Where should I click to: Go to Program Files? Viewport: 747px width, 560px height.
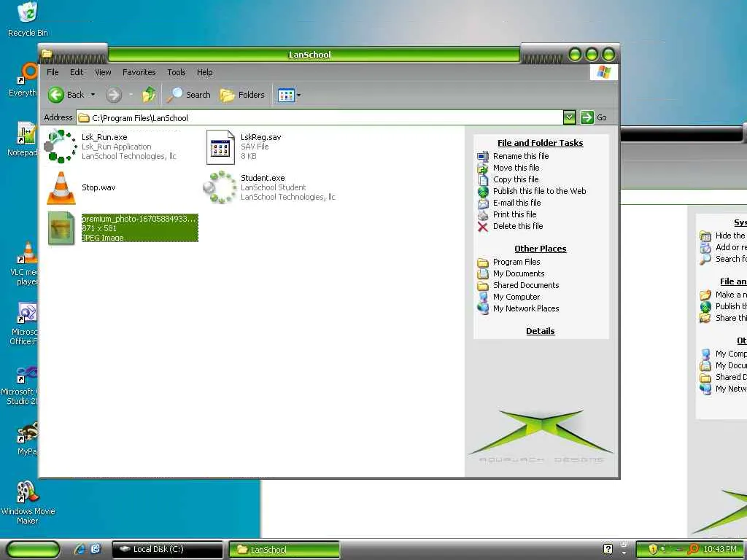point(516,262)
